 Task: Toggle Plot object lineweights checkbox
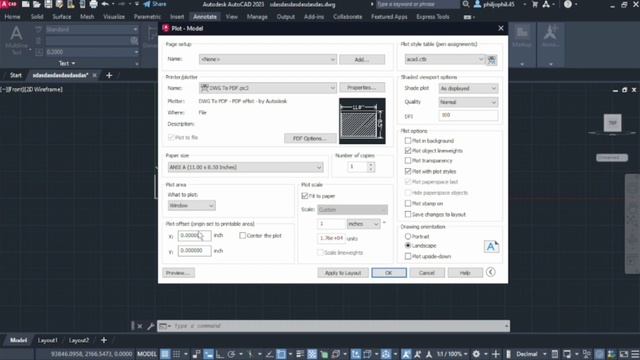[408, 151]
